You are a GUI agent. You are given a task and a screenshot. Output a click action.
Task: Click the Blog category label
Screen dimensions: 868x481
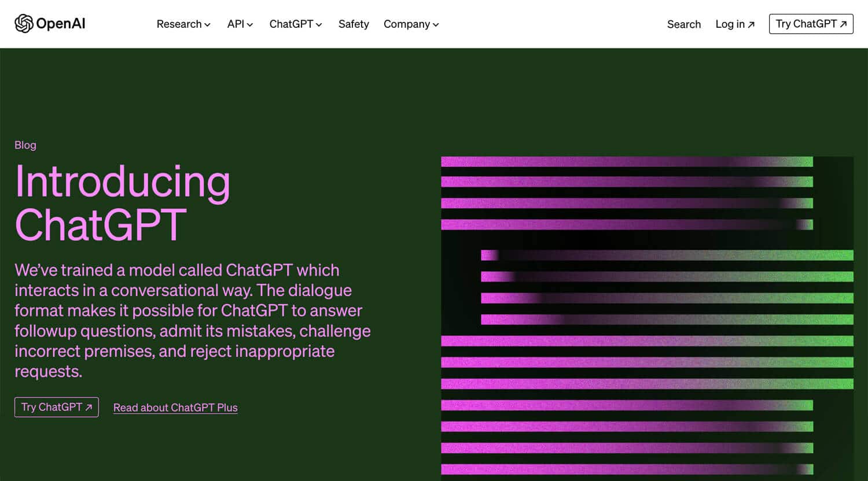point(25,145)
